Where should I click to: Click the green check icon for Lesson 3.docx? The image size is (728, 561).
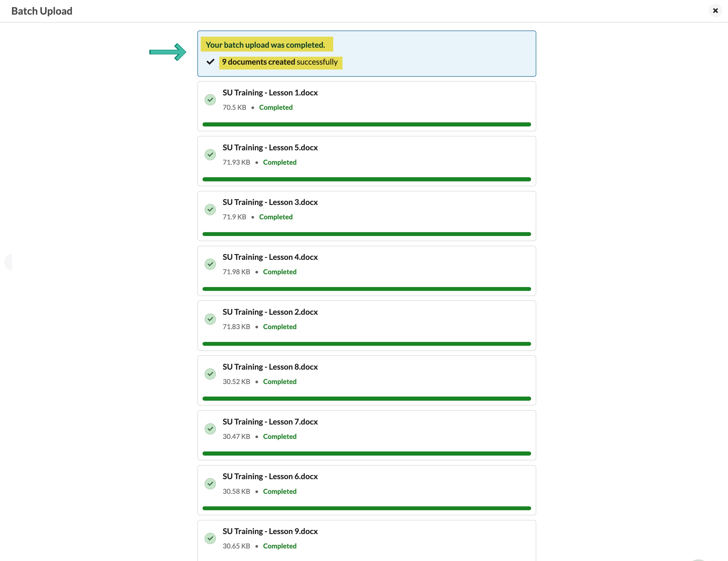210,210
